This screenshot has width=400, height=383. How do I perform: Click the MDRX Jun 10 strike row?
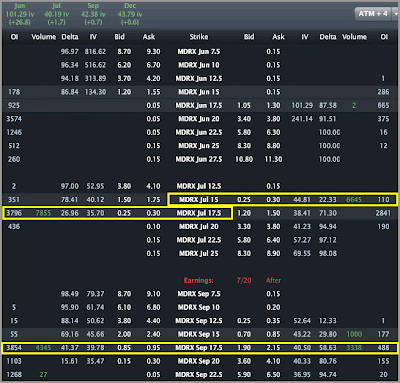200,65
